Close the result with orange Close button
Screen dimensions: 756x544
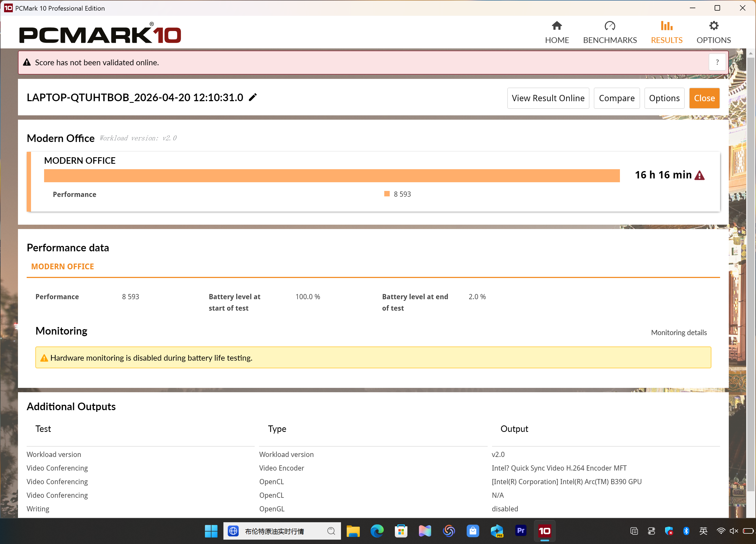704,98
